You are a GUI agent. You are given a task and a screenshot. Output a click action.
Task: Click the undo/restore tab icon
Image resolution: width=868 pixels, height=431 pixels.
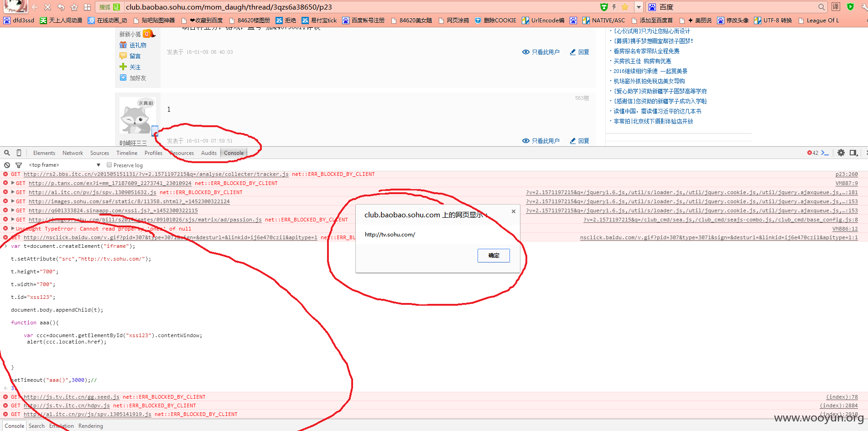61,7
